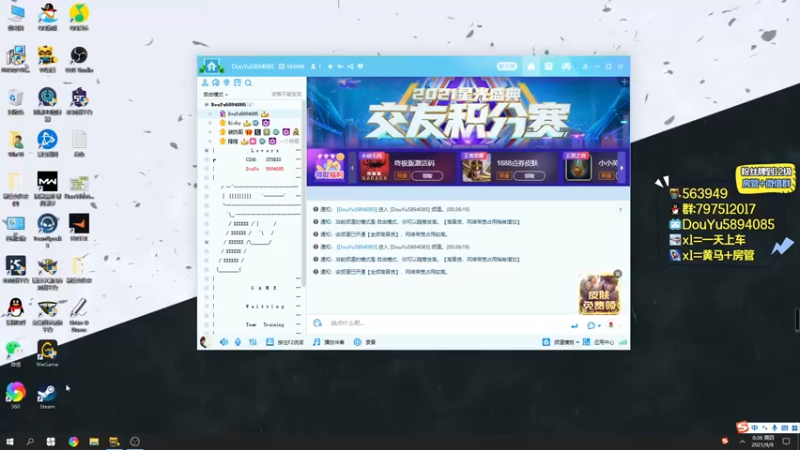Screen dimensions: 800x450
Task: Open the 360 desktop shortcut
Action: (x=15, y=396)
